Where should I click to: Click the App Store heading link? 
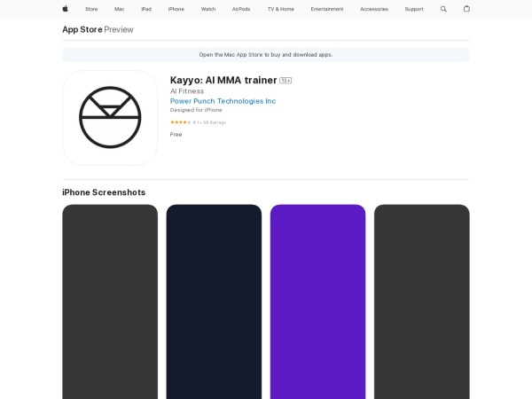[x=82, y=29]
